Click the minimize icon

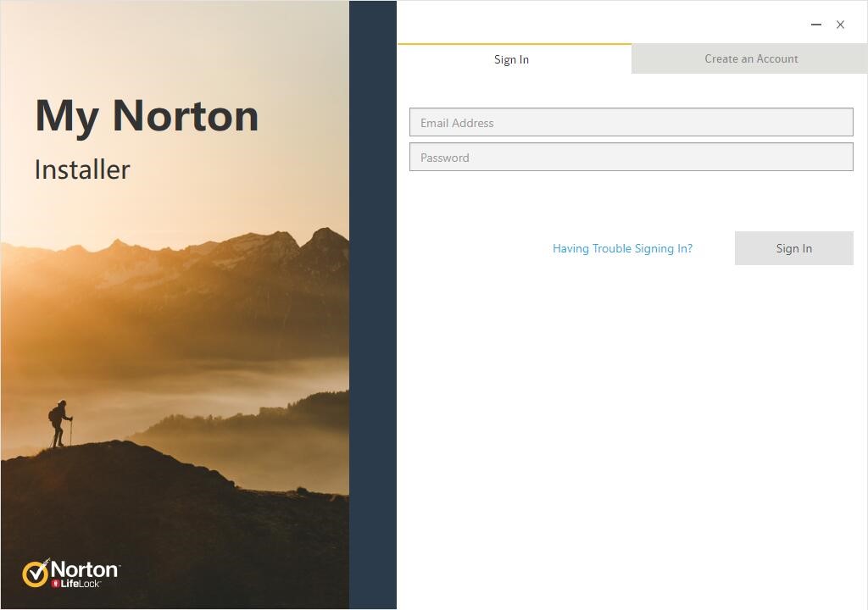(815, 25)
